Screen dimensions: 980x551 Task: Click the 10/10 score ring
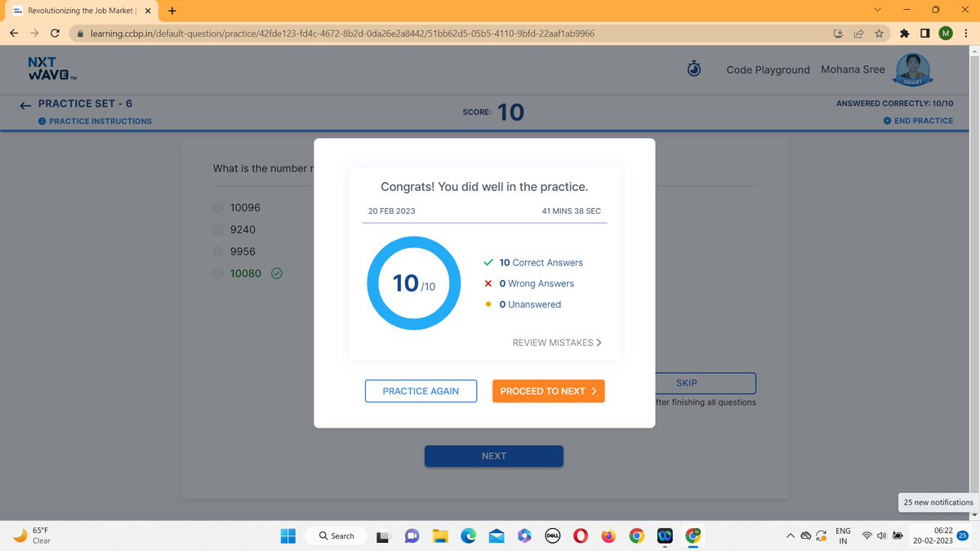(x=416, y=283)
